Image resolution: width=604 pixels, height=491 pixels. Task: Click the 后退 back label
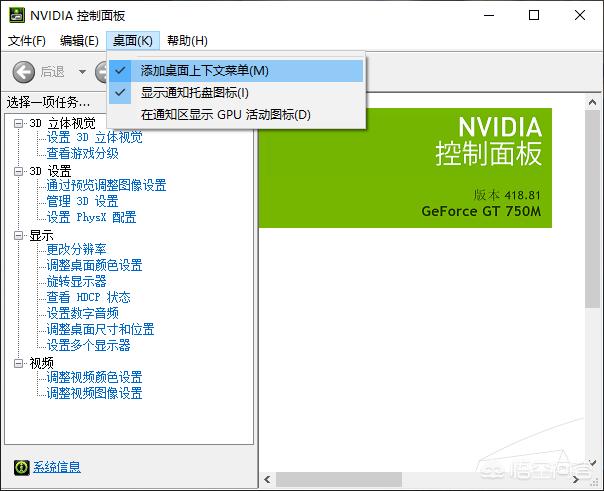pyautogui.click(x=52, y=72)
